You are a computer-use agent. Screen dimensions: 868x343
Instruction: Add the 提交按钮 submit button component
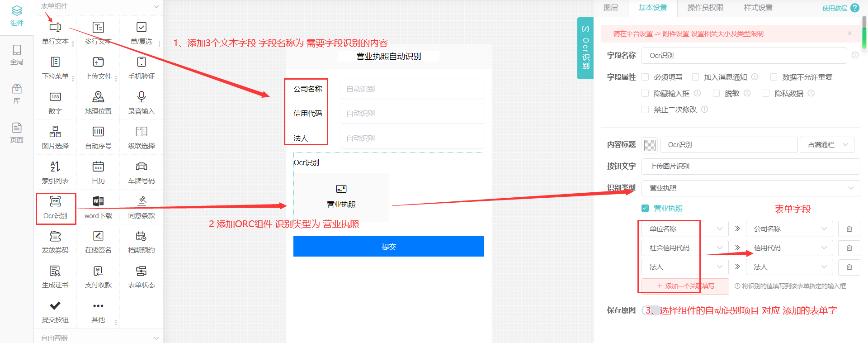tap(55, 312)
